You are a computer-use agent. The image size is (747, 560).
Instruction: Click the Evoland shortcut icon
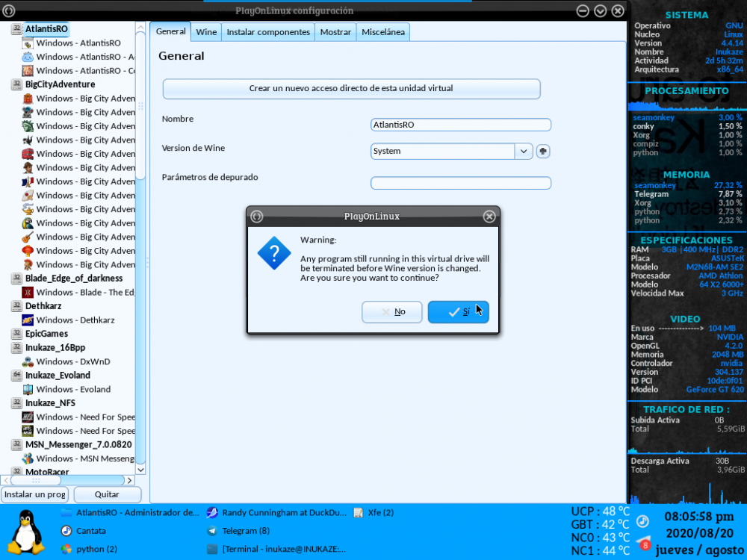28,390
